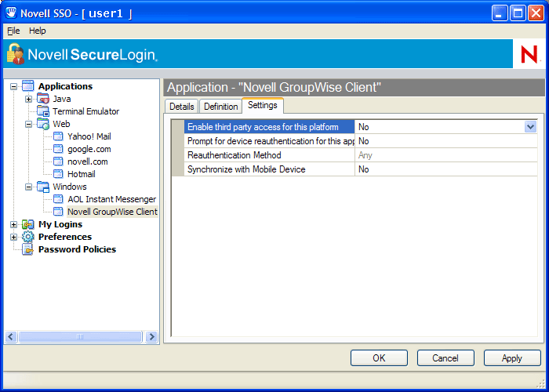Click the Preferences gear icon

point(27,237)
